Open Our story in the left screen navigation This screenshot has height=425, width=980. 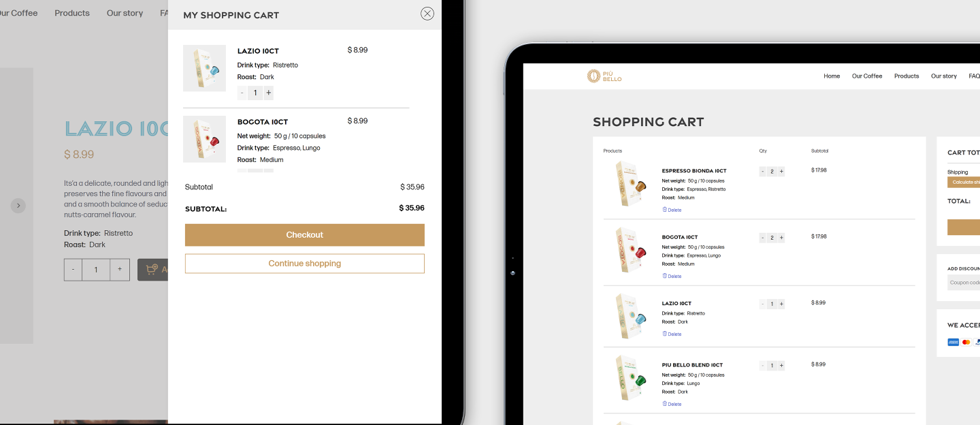pyautogui.click(x=125, y=13)
